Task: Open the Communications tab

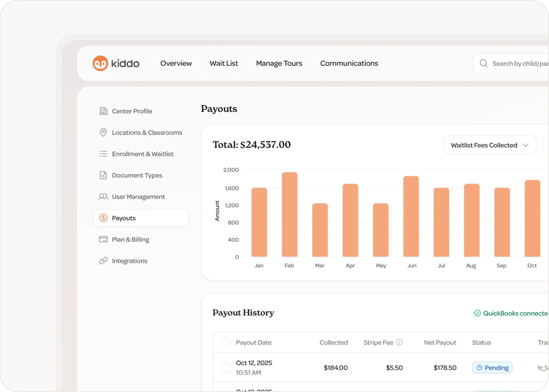Action: pos(349,63)
